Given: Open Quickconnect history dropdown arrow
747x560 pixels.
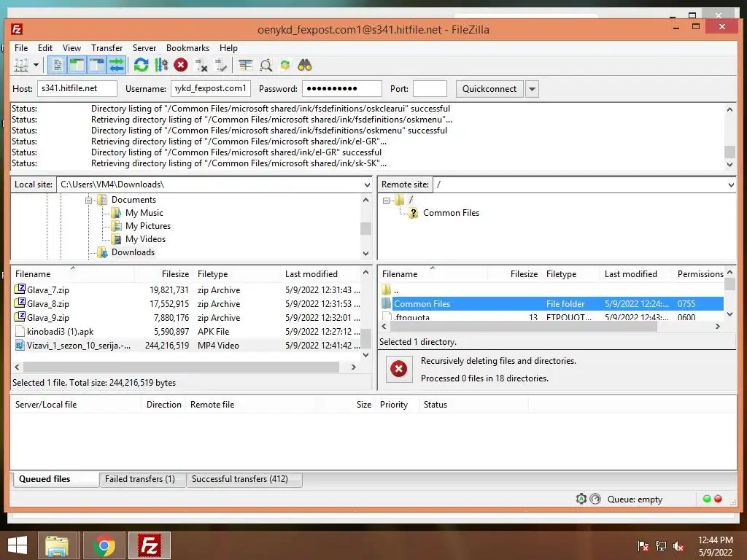Looking at the screenshot, I should [x=532, y=89].
